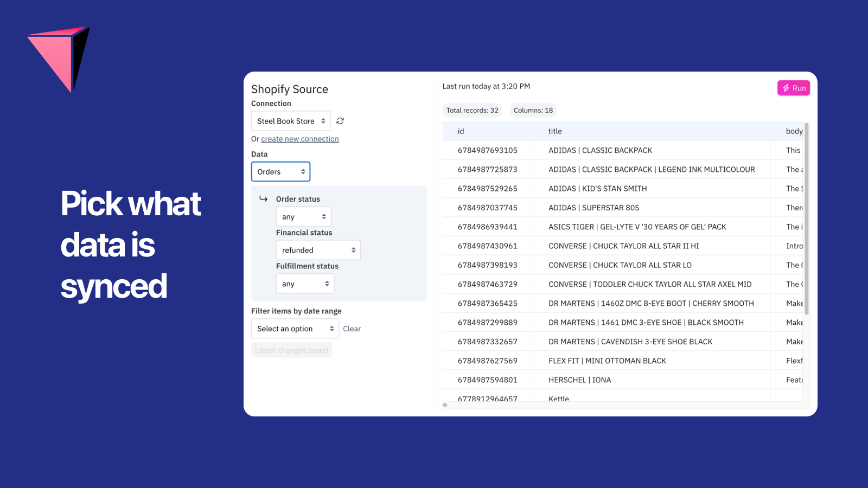Click title DR MARTENS | CAVENDISH 3-EYE SHOE BLACK
The image size is (868, 488).
pyautogui.click(x=630, y=342)
